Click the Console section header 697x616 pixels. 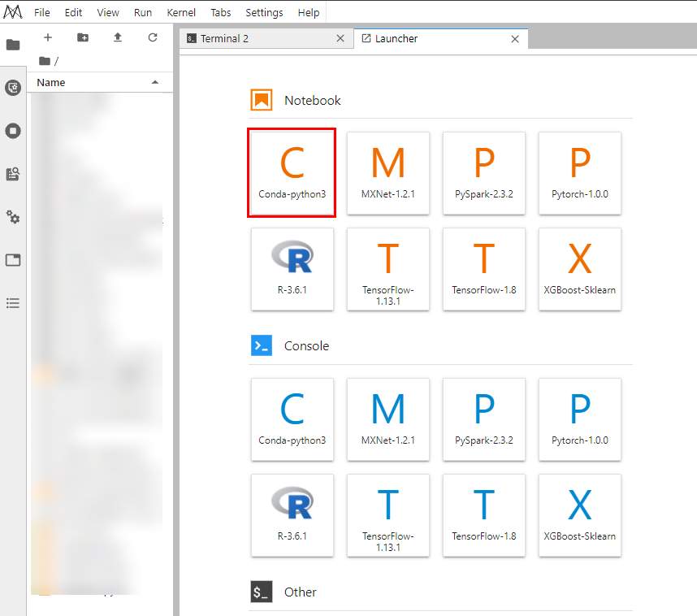pyautogui.click(x=307, y=346)
